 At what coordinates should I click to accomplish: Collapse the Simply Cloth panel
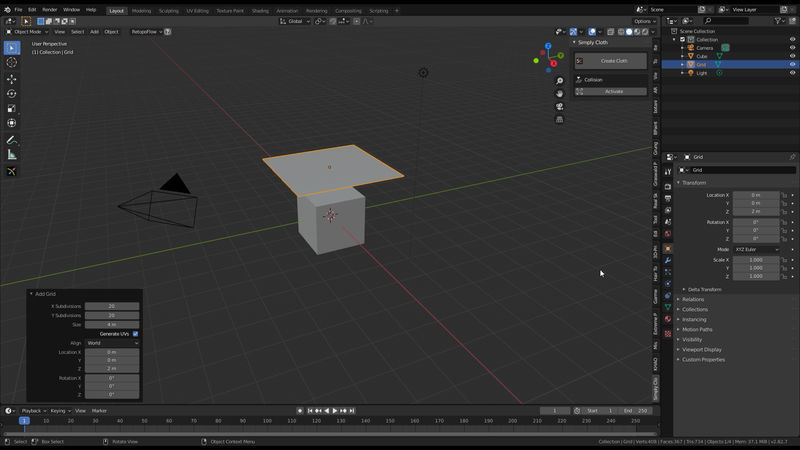pos(592,42)
